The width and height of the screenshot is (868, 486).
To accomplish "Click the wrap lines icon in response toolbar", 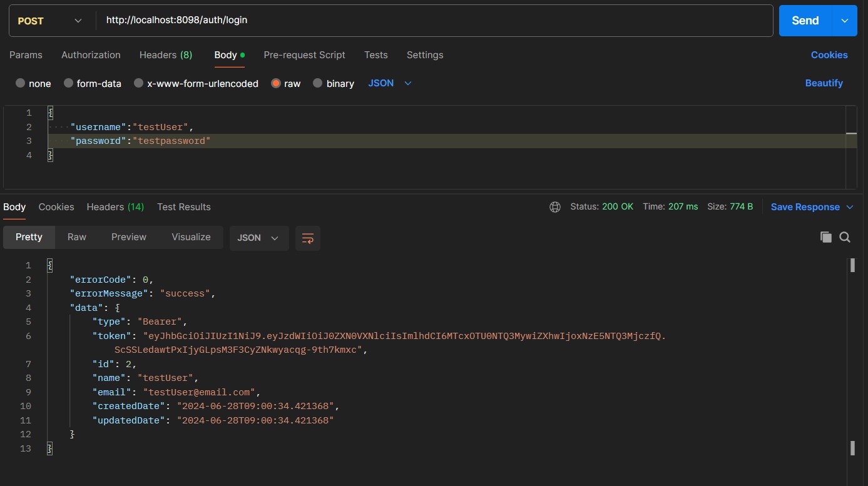I will click(307, 238).
